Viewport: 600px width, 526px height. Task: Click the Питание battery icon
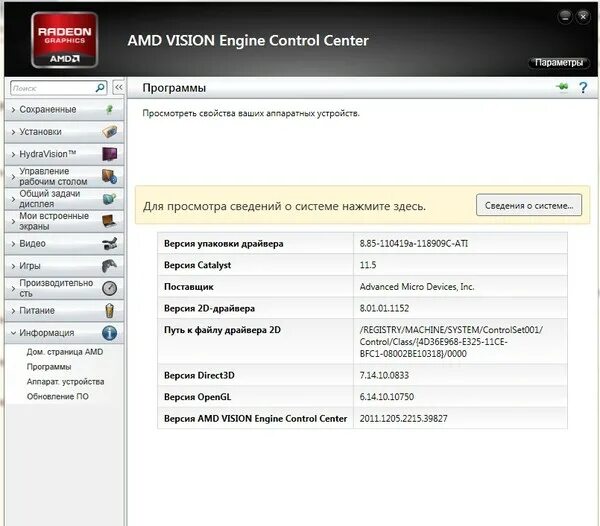coord(109,311)
